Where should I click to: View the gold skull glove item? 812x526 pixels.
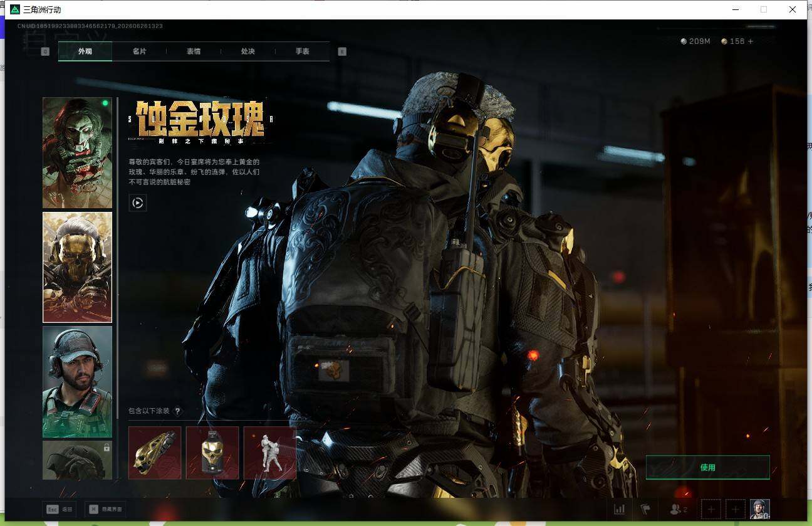click(x=155, y=453)
